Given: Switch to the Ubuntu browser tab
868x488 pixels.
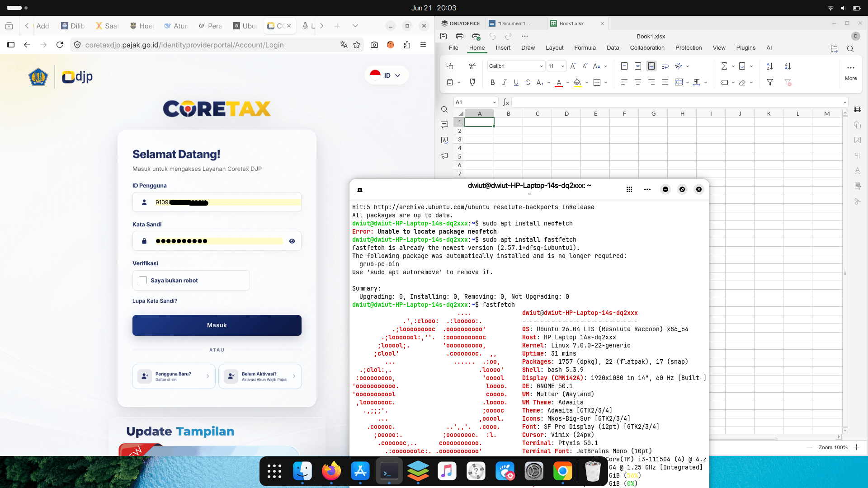Looking at the screenshot, I should pyautogui.click(x=245, y=26).
